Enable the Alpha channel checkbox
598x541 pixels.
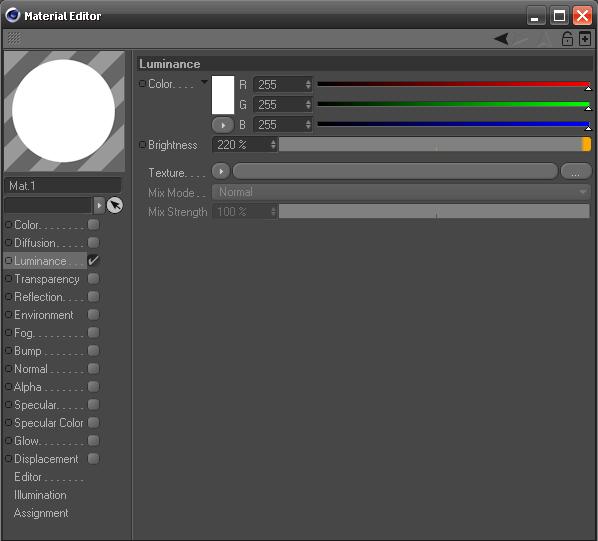[x=93, y=387]
